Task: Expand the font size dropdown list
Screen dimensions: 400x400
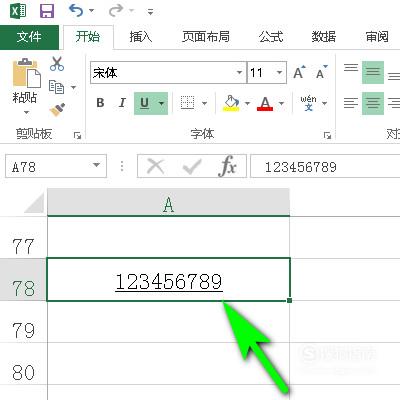Action: 280,72
